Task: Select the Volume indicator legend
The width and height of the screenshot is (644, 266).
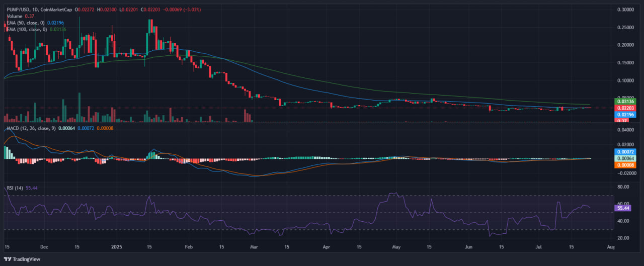Action: pyautogui.click(x=14, y=16)
